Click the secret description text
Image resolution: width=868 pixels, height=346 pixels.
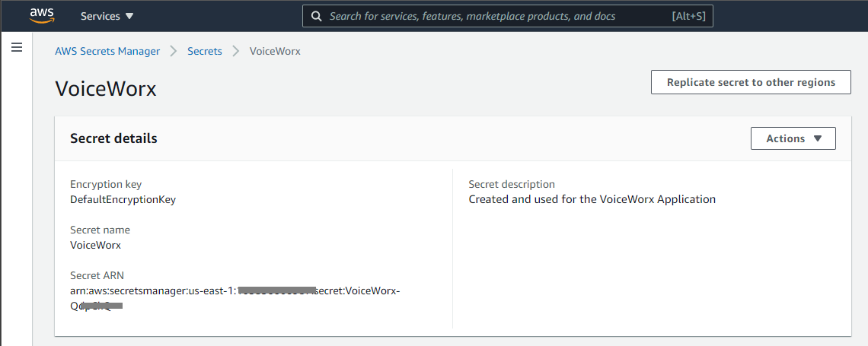592,199
